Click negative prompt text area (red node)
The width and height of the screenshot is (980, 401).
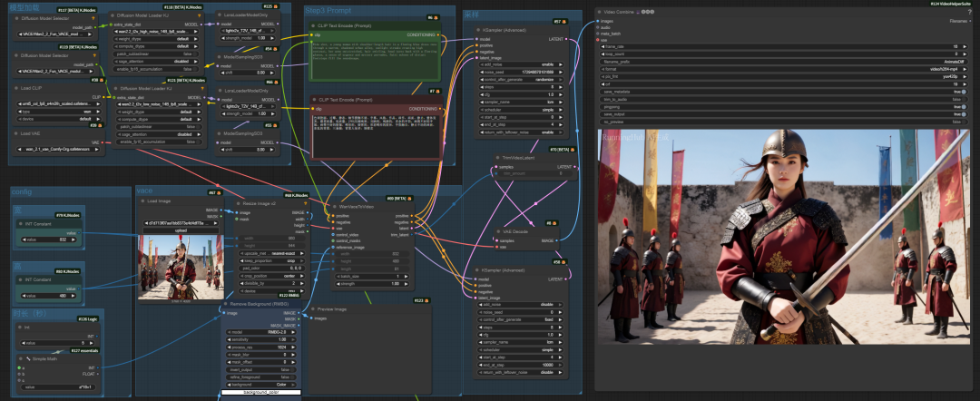click(x=377, y=135)
